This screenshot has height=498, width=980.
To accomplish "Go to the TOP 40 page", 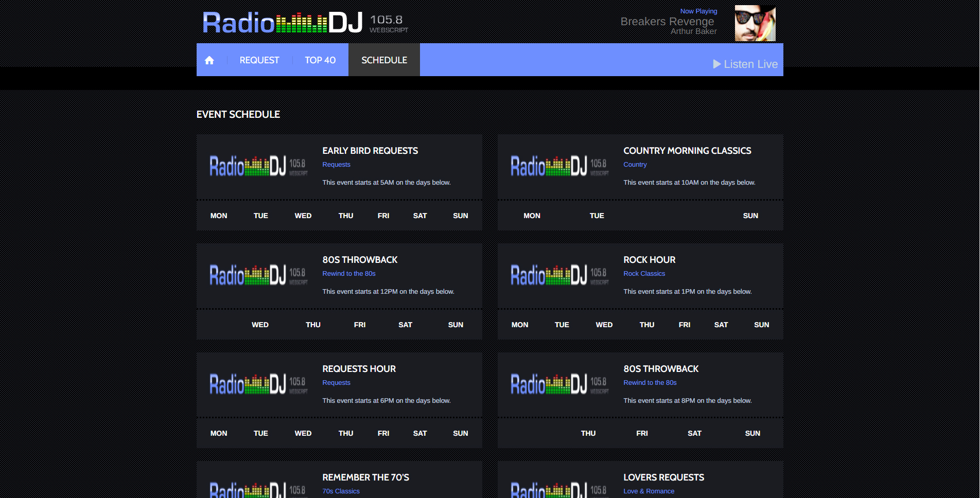I will [x=320, y=60].
